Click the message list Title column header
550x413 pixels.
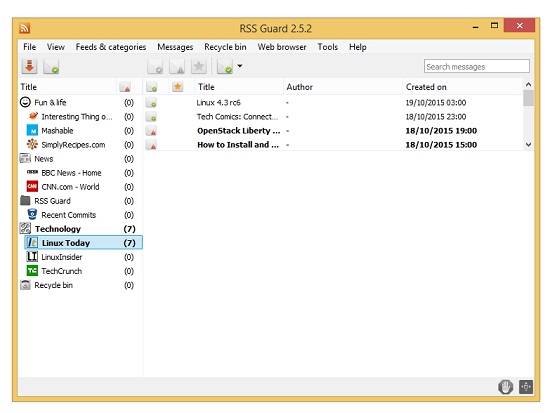pos(239,87)
